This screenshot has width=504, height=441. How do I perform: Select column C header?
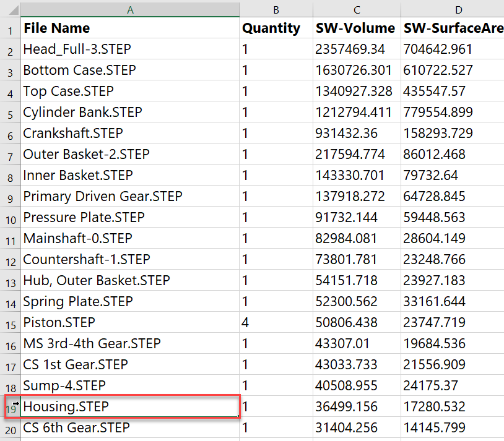pos(357,10)
